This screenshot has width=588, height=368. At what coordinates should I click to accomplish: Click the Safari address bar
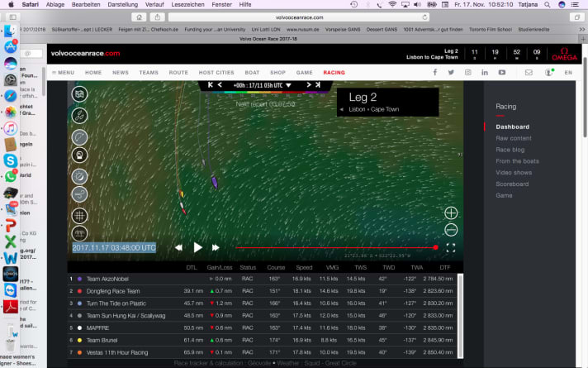pyautogui.click(x=299, y=17)
